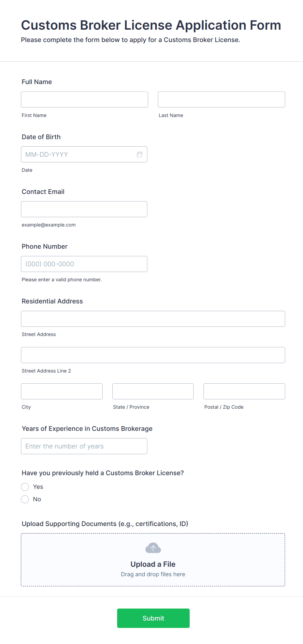Focus the Last Name text box
The height and width of the screenshot is (644, 303).
(x=221, y=99)
